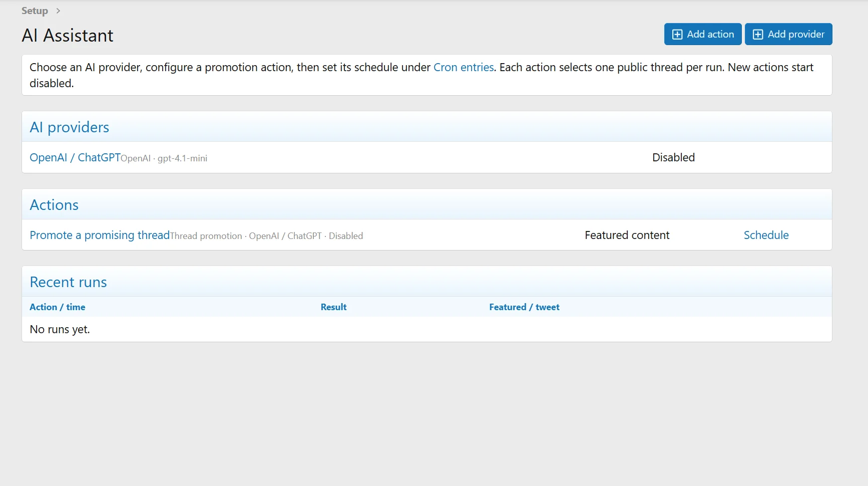Click the AI Assistant page title
Image resolution: width=868 pixels, height=486 pixels.
pos(68,36)
